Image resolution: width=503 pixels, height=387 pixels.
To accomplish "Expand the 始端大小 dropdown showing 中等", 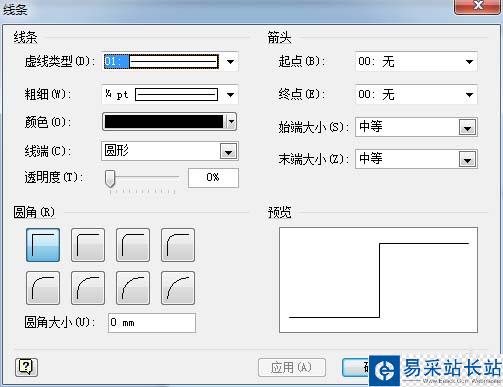I will point(416,127).
